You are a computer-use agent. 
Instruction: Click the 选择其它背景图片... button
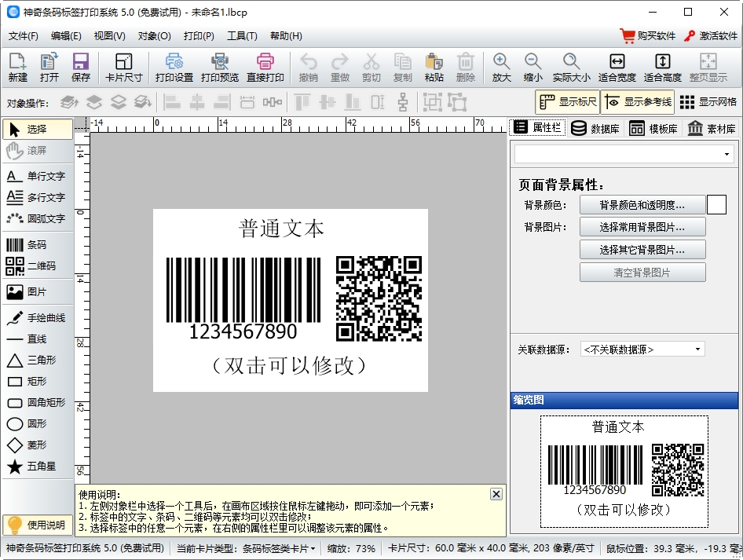(642, 250)
